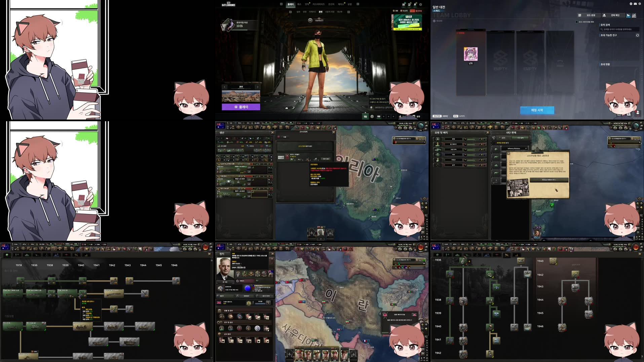Click the left plus slot on the generals bar
Viewport: 644px width, 362px height.
tap(290, 354)
